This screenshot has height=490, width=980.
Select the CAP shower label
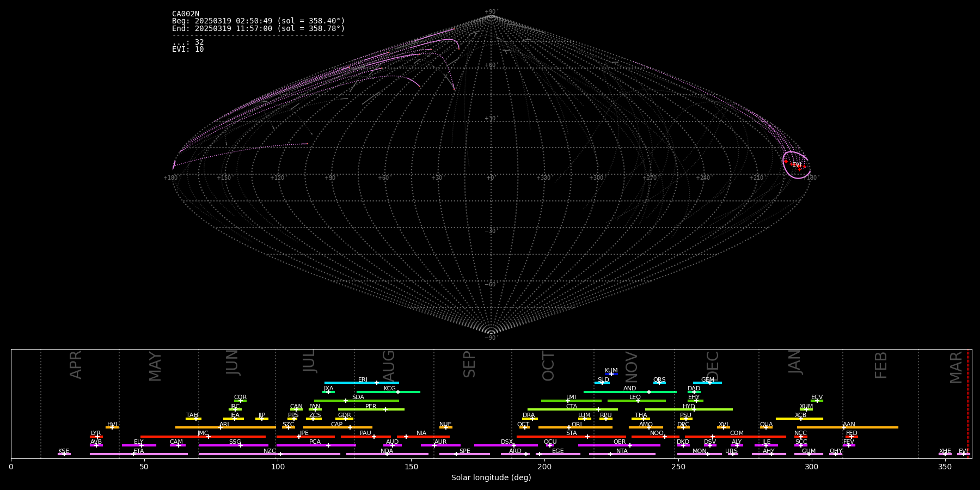pyautogui.click(x=337, y=425)
